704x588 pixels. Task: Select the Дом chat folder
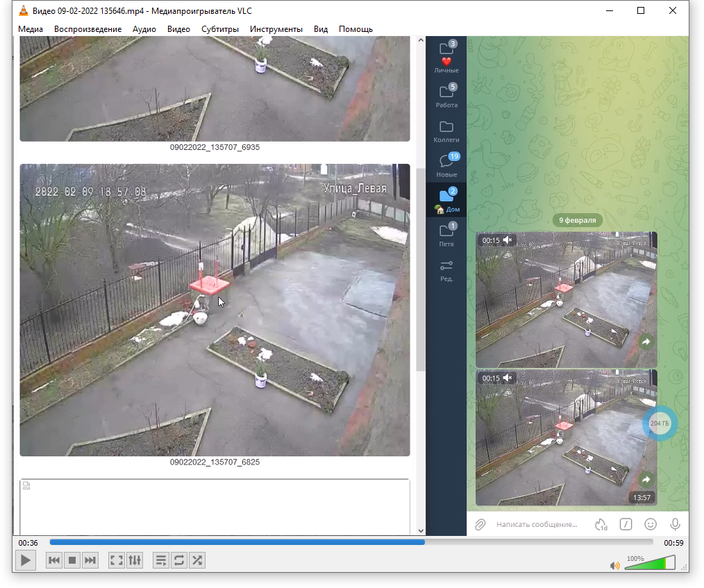click(x=446, y=200)
